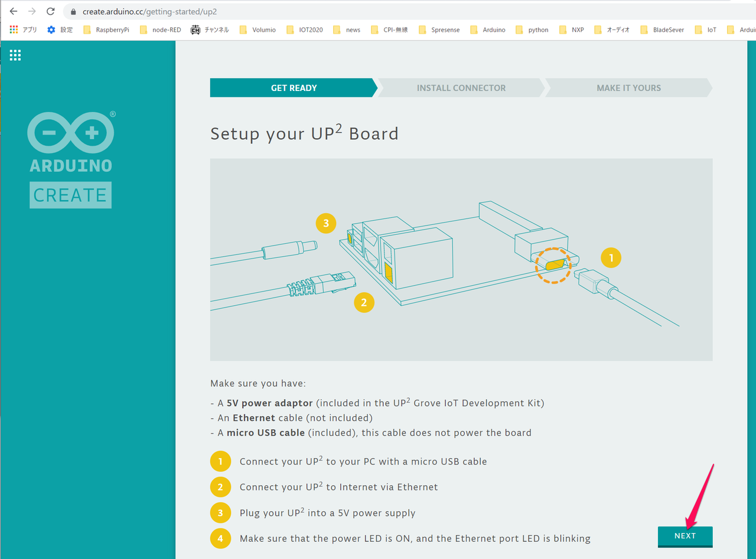This screenshot has width=756, height=559.
Task: Open the Arduino bookmark folder
Action: [488, 30]
